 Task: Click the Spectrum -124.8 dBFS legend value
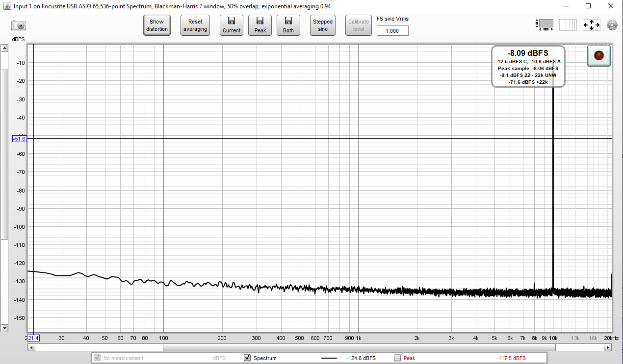tap(361, 358)
